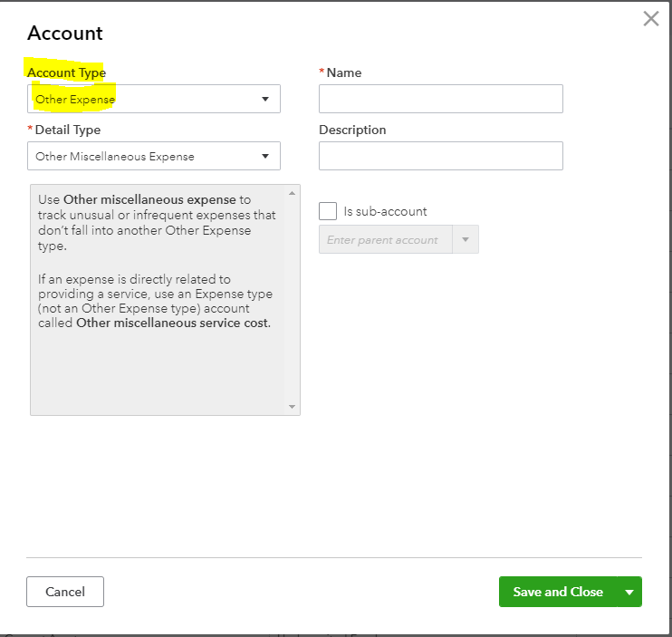The width and height of the screenshot is (672, 637).
Task: Click the Description input field
Action: [x=440, y=156]
